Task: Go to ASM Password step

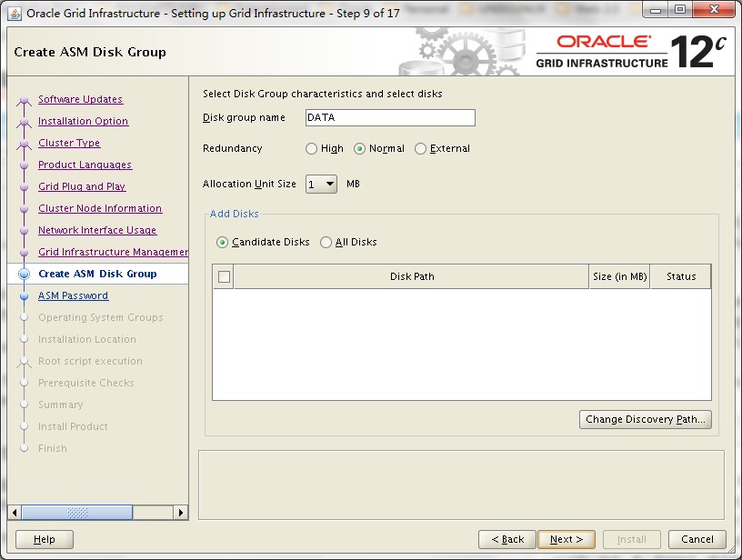Action: pyautogui.click(x=74, y=295)
